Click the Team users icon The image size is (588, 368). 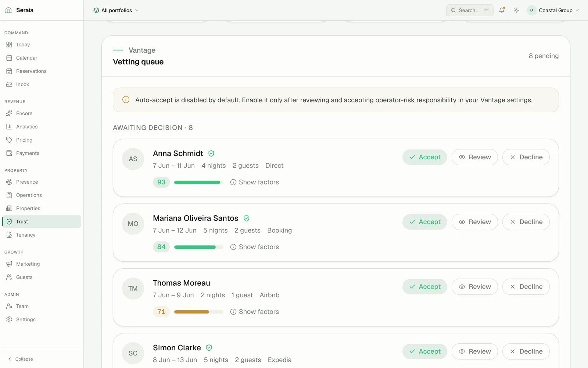click(x=9, y=306)
